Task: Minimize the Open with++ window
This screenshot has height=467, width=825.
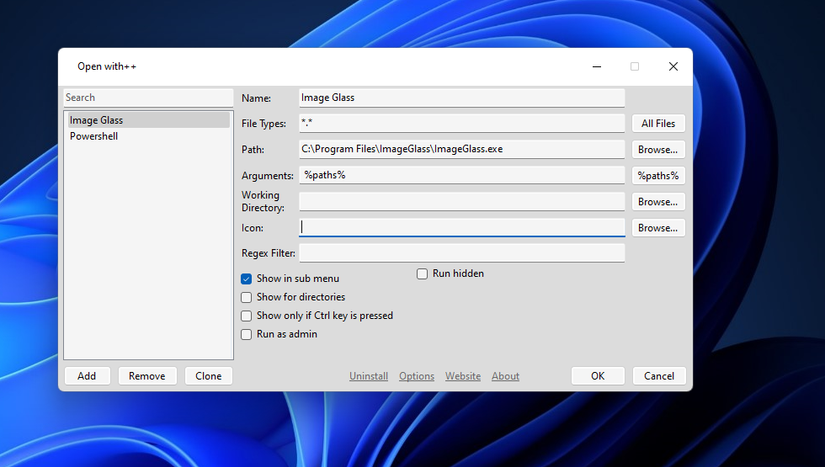Action: tap(597, 67)
